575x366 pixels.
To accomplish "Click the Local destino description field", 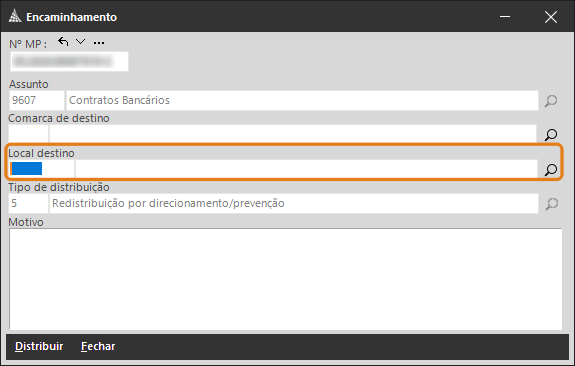I will (306, 169).
